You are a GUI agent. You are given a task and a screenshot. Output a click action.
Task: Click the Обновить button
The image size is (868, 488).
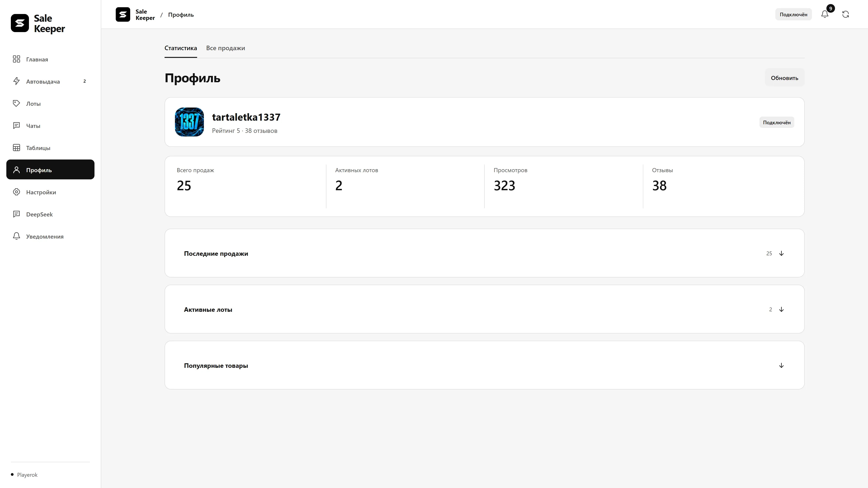784,77
